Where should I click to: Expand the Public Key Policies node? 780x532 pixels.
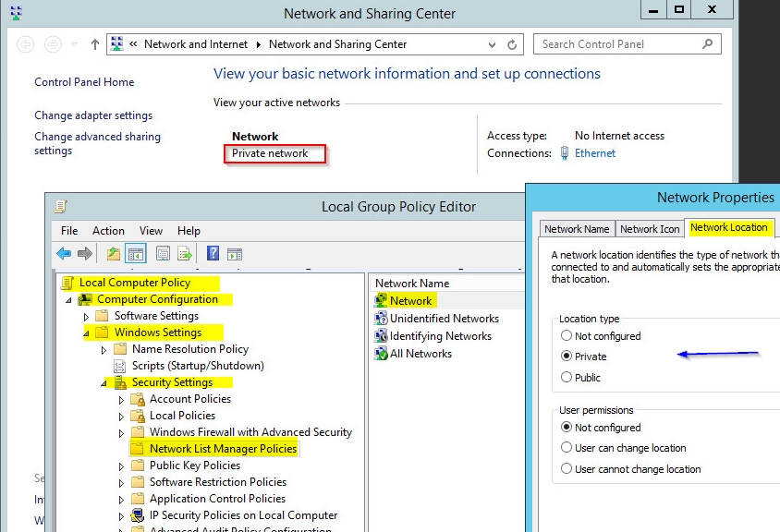(x=121, y=466)
